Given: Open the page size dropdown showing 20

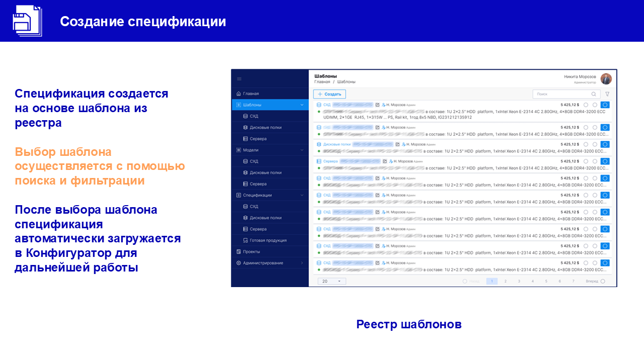Looking at the screenshot, I should click(x=332, y=281).
